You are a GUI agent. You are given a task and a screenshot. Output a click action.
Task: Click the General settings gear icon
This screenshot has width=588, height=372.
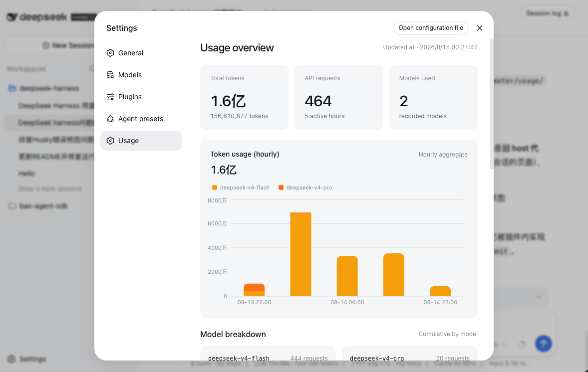110,53
